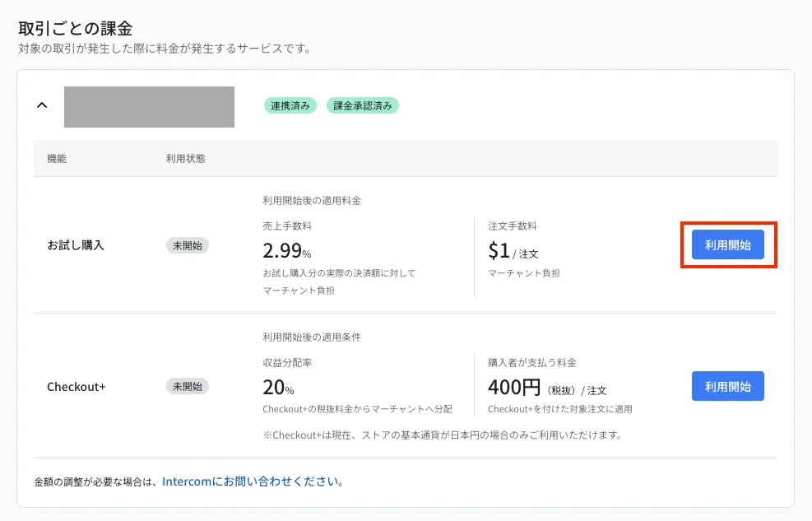The image size is (812, 521).
Task: Click マーチャント負担 under 注文手数料
Action: tap(523, 273)
